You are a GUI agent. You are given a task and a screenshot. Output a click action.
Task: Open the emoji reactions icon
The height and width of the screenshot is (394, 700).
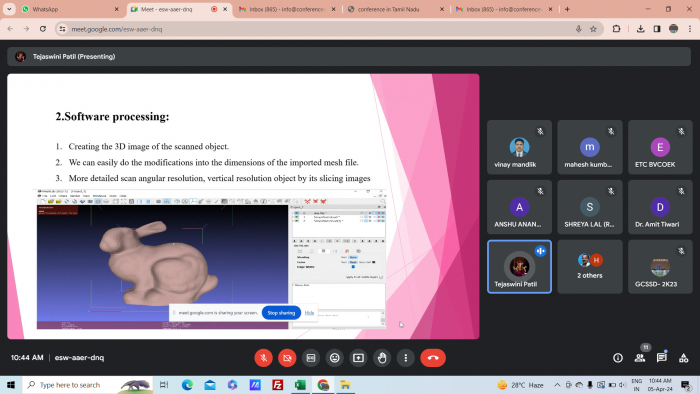(x=334, y=358)
